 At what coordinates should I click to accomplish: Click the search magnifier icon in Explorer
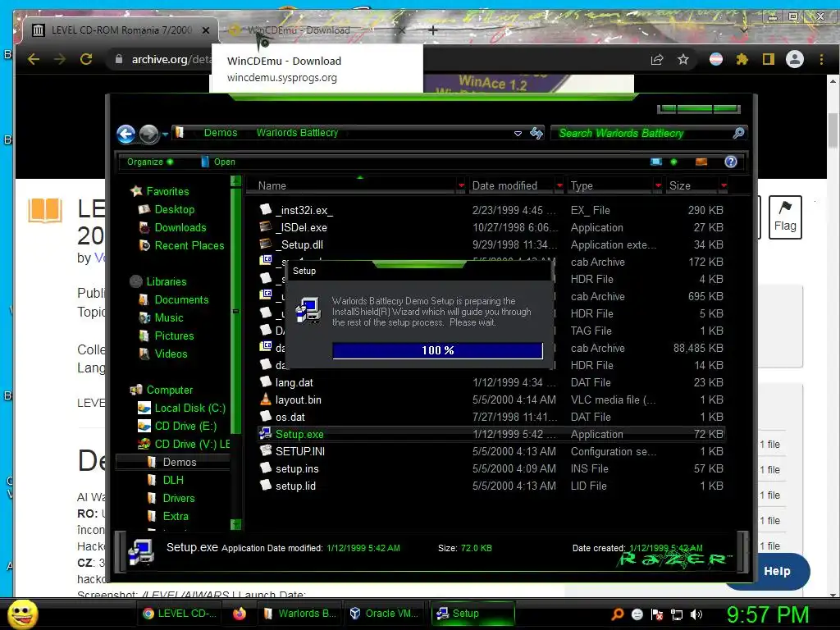738,133
